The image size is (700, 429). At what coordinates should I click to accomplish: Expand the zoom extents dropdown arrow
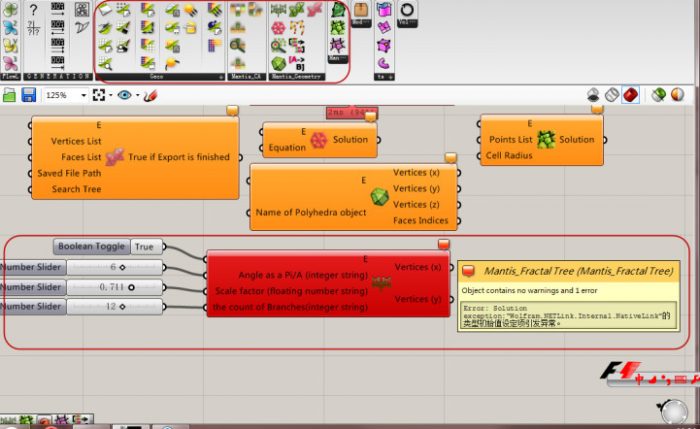point(110,95)
